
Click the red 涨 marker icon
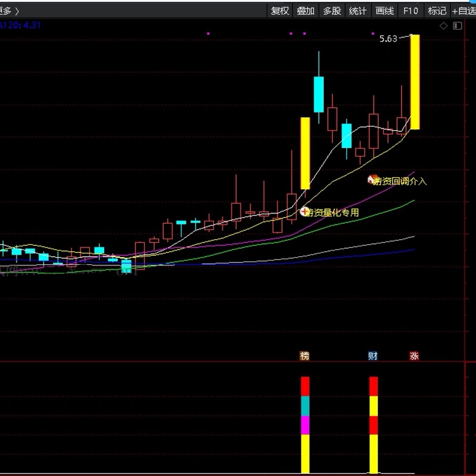pos(414,356)
